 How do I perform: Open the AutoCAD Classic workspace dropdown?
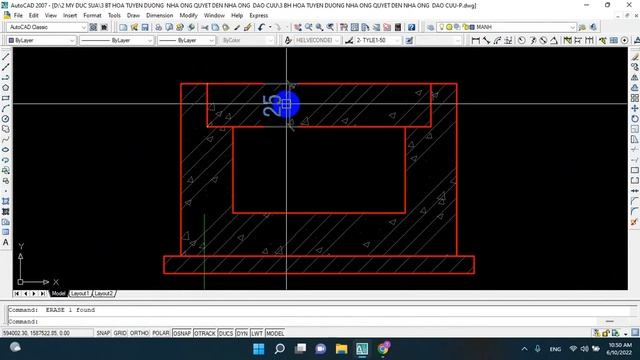(x=47, y=27)
